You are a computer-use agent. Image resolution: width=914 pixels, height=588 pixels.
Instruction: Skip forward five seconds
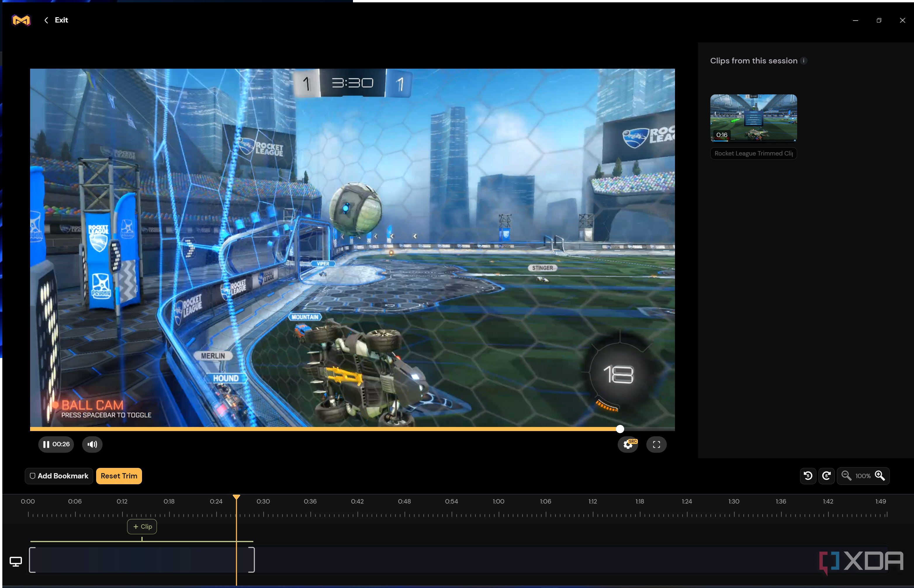point(826,476)
